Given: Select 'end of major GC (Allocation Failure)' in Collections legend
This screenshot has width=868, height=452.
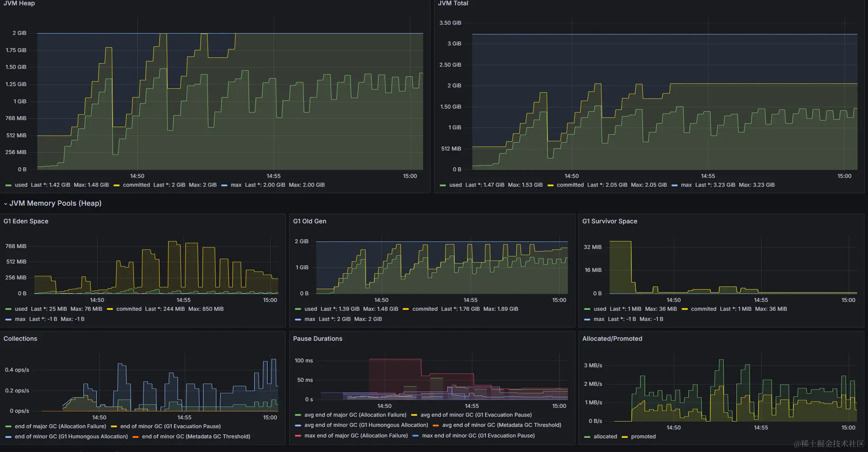Looking at the screenshot, I should 60,426.
